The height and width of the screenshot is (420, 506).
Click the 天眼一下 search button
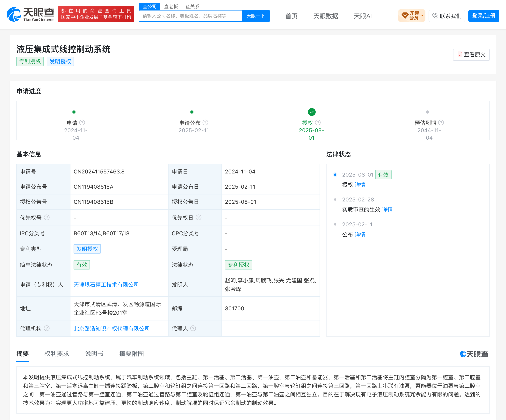(256, 16)
